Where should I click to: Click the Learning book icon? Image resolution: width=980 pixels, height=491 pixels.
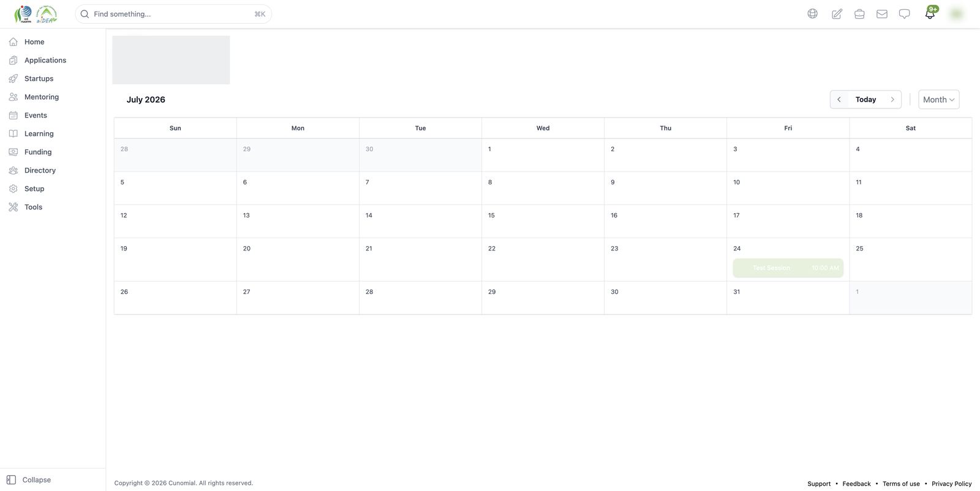(x=13, y=133)
